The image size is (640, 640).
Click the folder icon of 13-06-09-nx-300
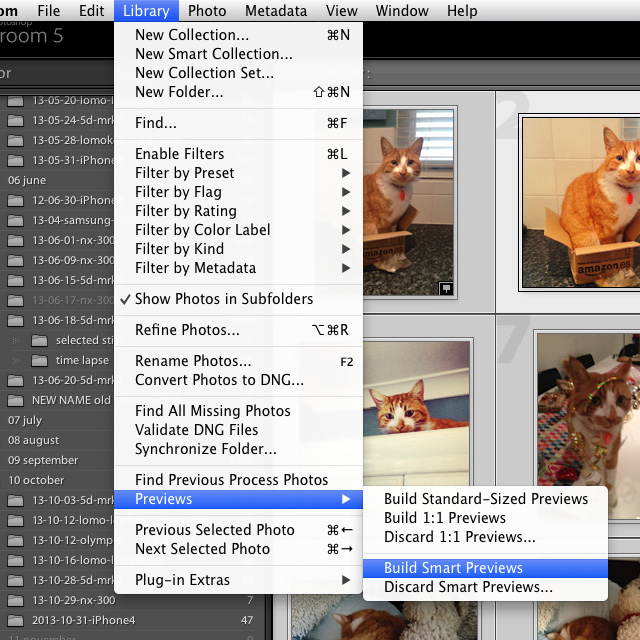pyautogui.click(x=16, y=260)
